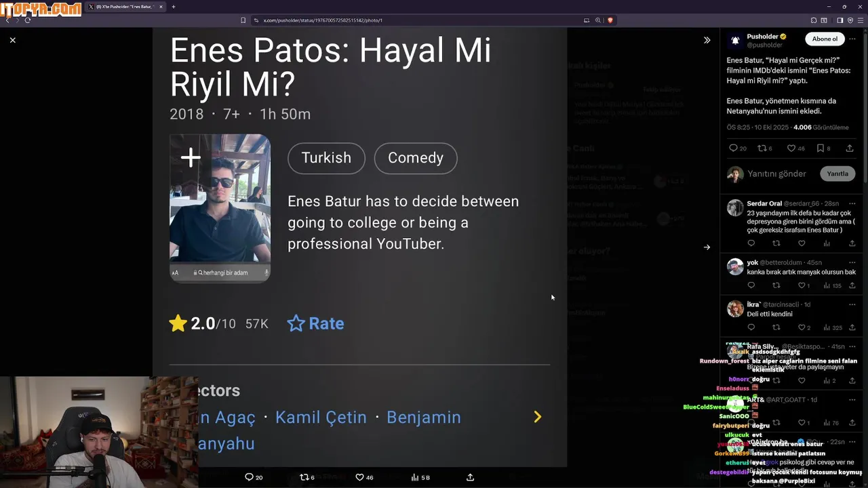
Task: Close the photo viewer with the X
Action: coord(12,40)
